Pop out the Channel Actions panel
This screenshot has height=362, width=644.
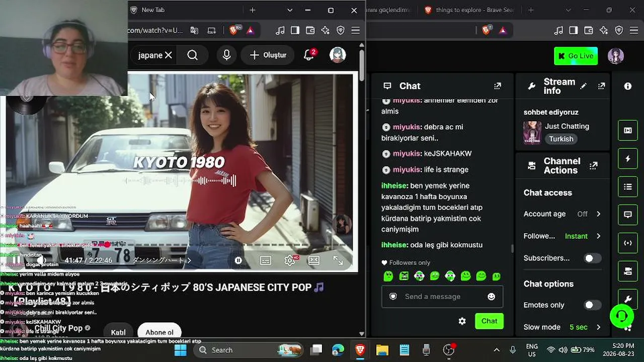594,165
